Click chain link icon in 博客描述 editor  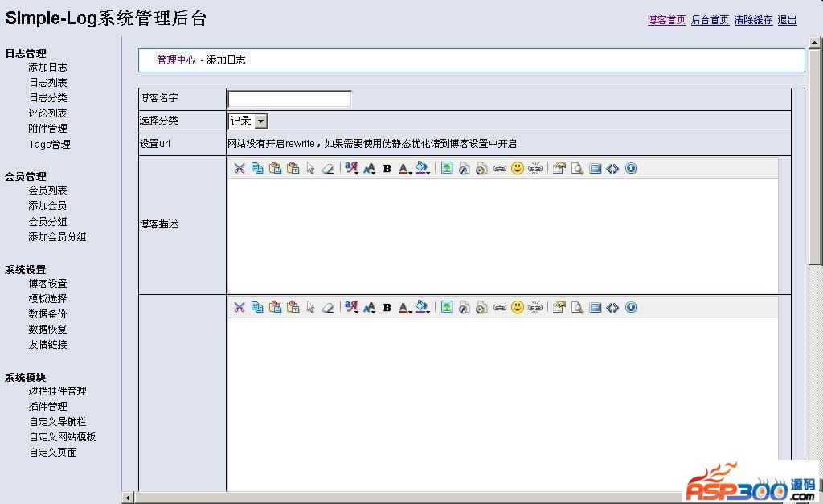(500, 168)
